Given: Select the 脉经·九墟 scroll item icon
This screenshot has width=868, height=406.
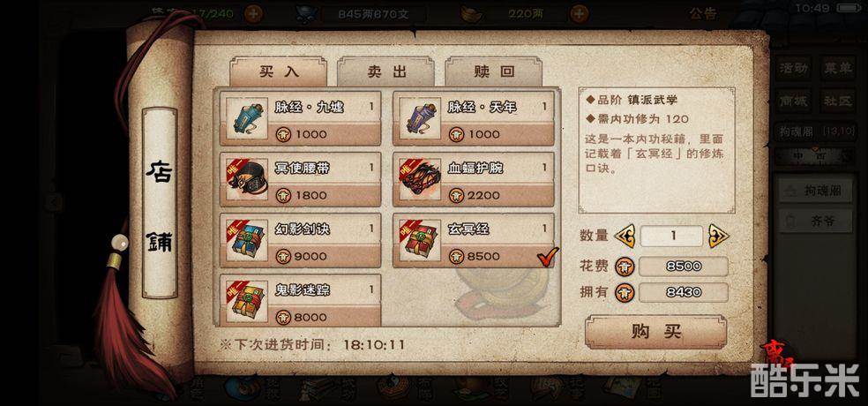Looking at the screenshot, I should click(x=247, y=118).
